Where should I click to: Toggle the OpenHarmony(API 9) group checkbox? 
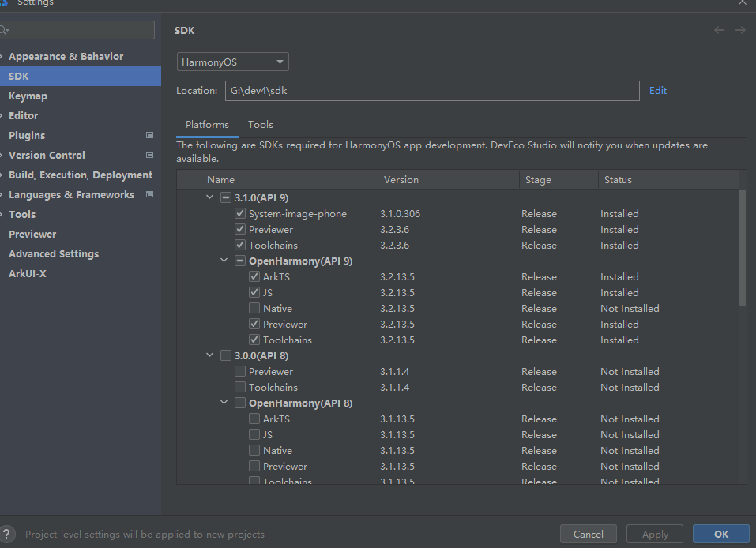coord(240,261)
